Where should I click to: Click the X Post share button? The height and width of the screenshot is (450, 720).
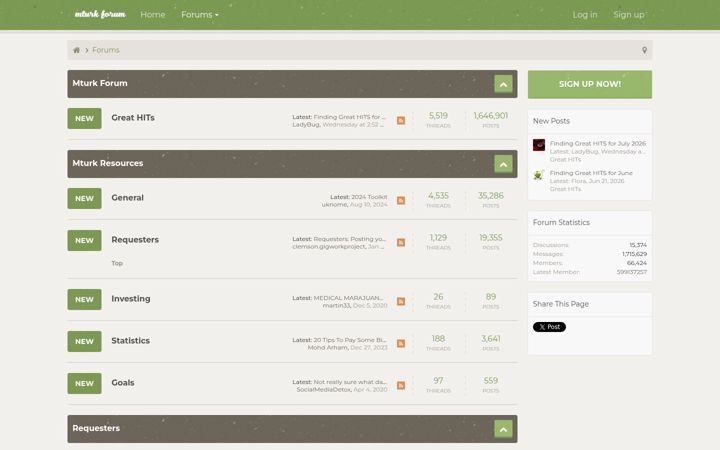coord(549,327)
